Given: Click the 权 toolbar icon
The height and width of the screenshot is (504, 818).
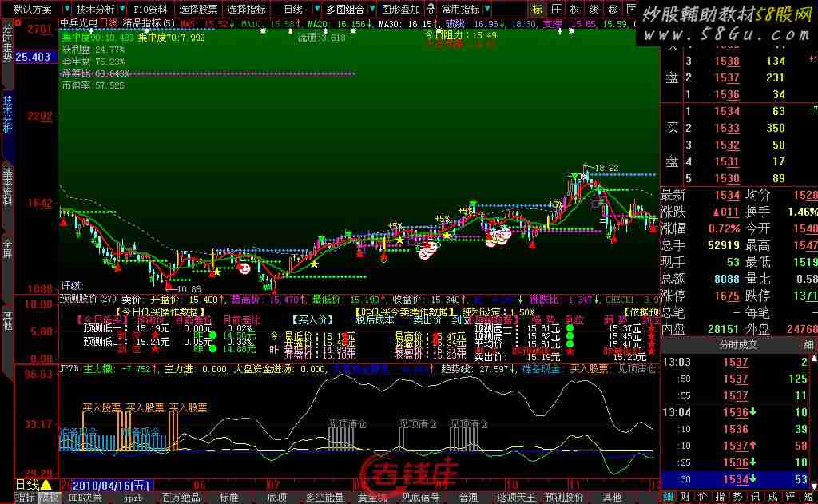Looking at the screenshot, I should click(x=574, y=9).
